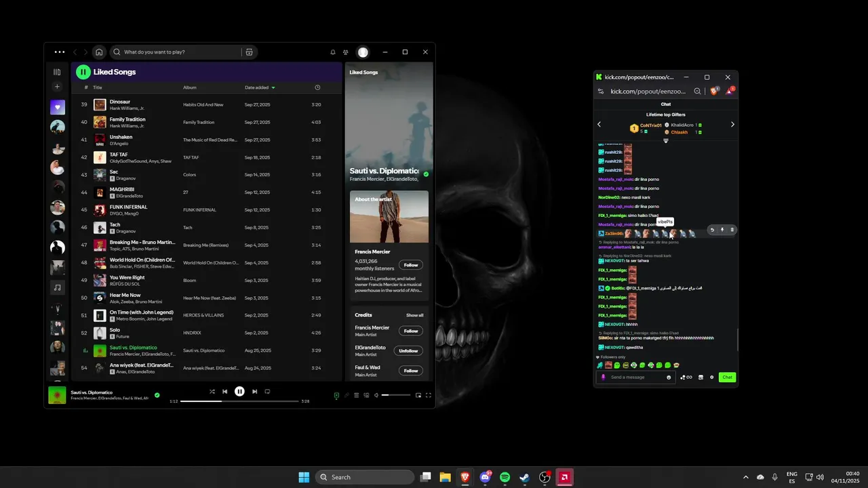868x488 pixels.
Task: Open Hank Williams, Jr. under Family Tradition
Action: click(x=127, y=125)
